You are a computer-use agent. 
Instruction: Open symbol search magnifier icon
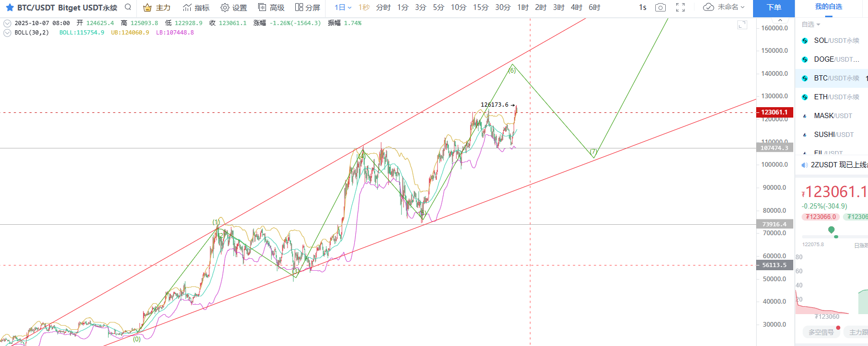(128, 7)
